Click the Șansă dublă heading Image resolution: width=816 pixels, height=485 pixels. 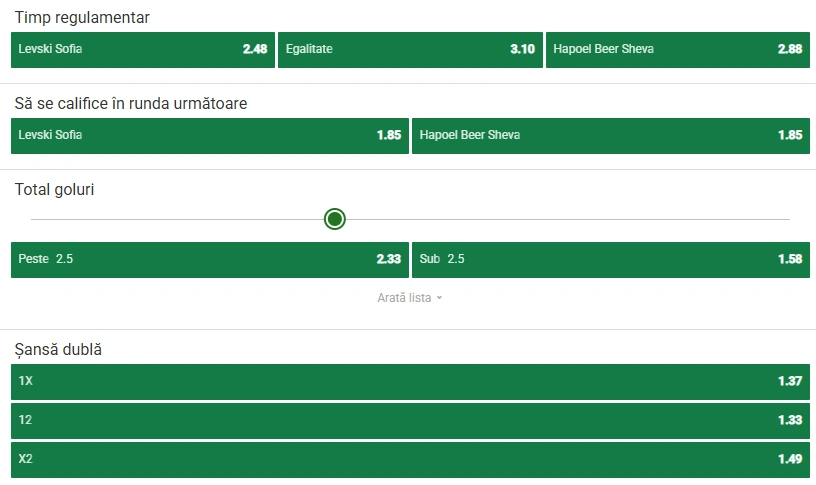click(x=58, y=349)
